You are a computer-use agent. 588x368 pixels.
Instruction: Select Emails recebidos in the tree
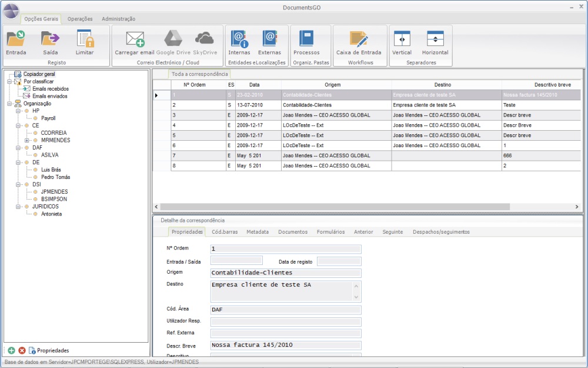(x=50, y=89)
